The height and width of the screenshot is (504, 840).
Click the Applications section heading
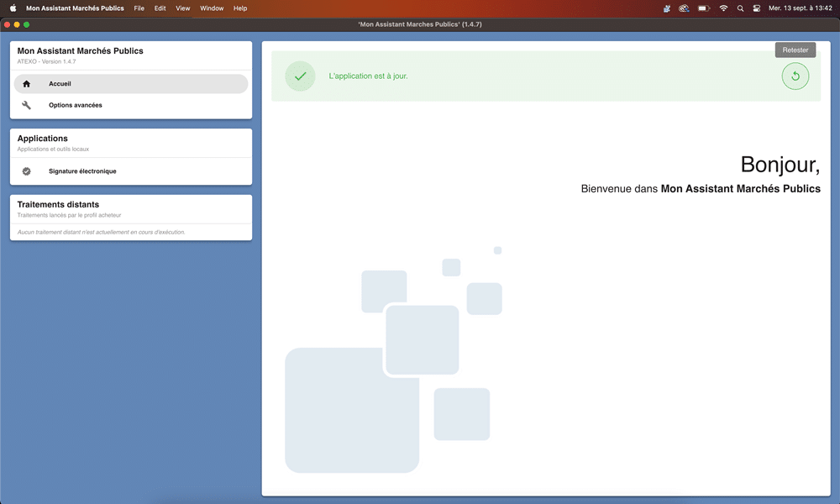point(42,139)
